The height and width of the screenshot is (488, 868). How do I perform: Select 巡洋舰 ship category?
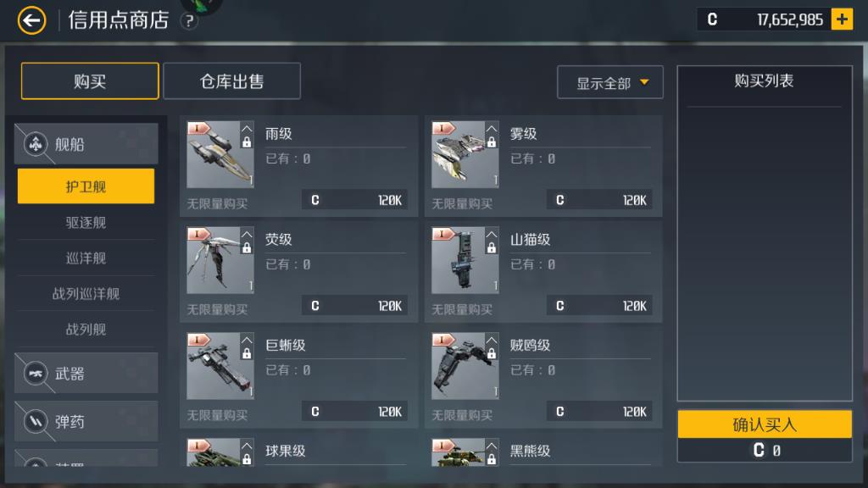(86, 258)
